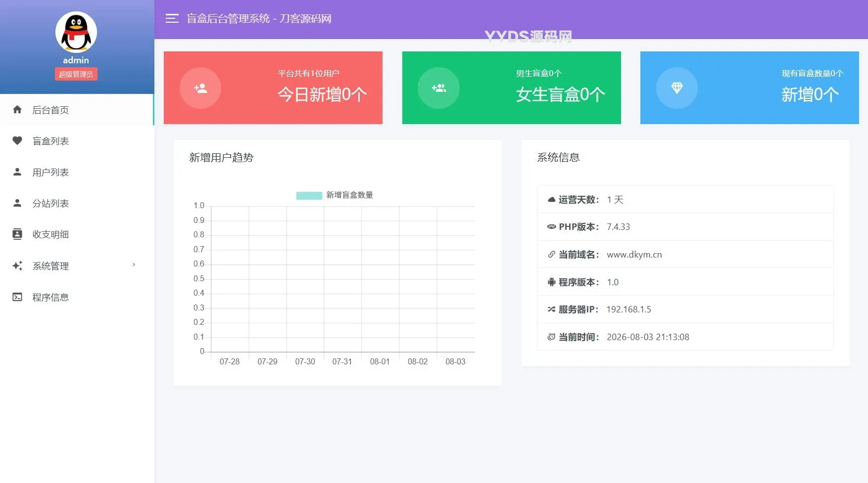Open 收支明细 menu item
The height and width of the screenshot is (483, 868).
(77, 234)
